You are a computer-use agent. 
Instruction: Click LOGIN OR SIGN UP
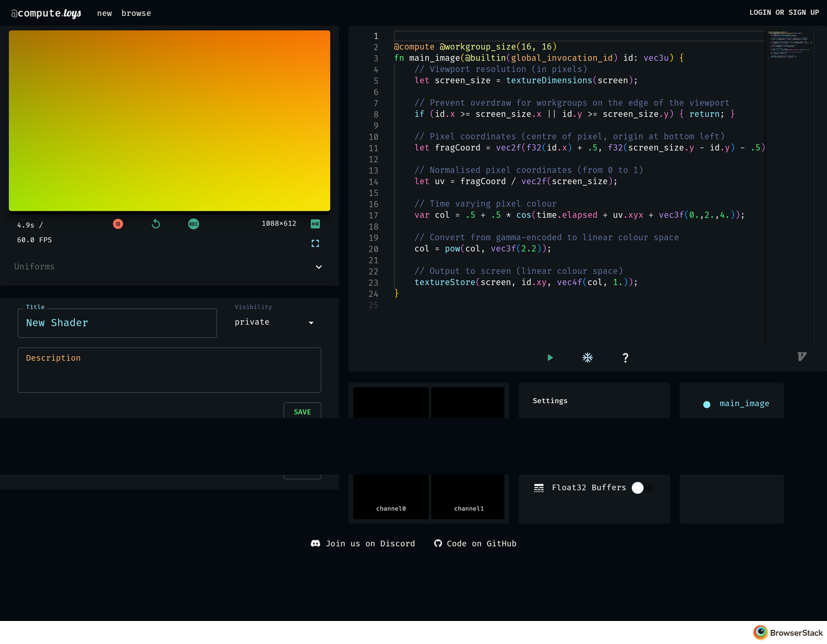[784, 12]
